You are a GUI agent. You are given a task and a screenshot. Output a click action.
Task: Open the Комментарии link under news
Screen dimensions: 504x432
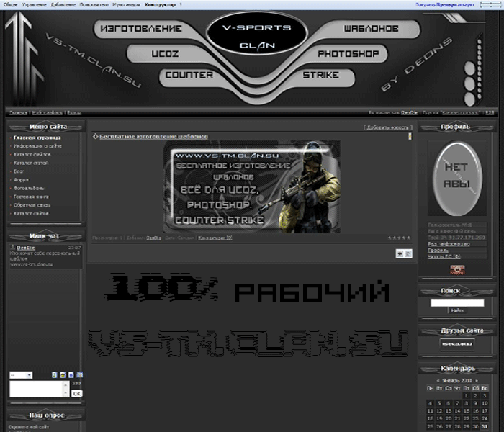(x=215, y=238)
